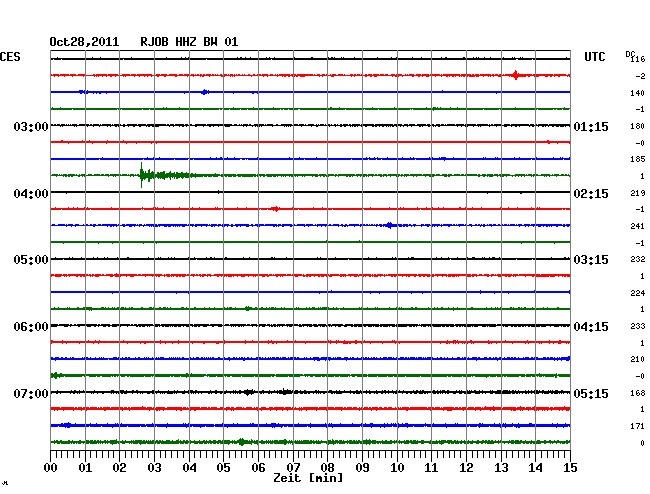Click the 05:00 left time label
Viewport: 650px width, 494px height.
tap(31, 260)
